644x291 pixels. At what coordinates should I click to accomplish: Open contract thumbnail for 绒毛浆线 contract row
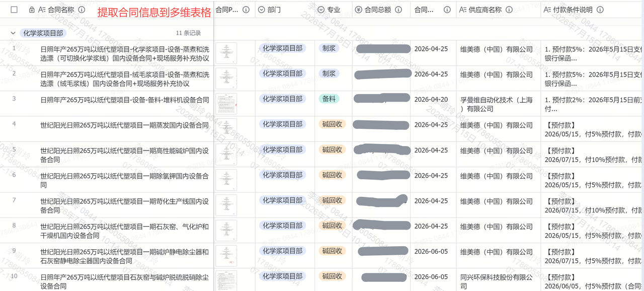tap(226, 78)
